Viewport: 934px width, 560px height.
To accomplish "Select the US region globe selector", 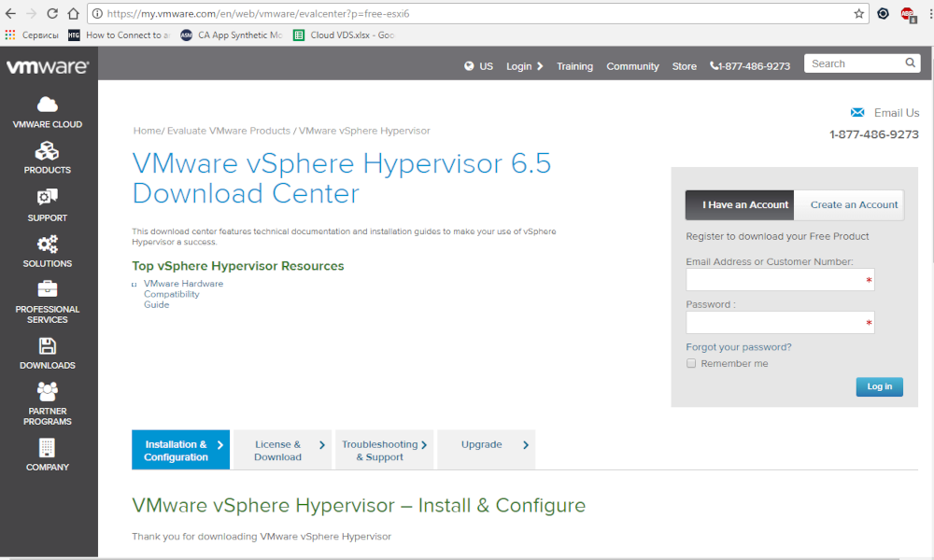I will pyautogui.click(x=478, y=66).
